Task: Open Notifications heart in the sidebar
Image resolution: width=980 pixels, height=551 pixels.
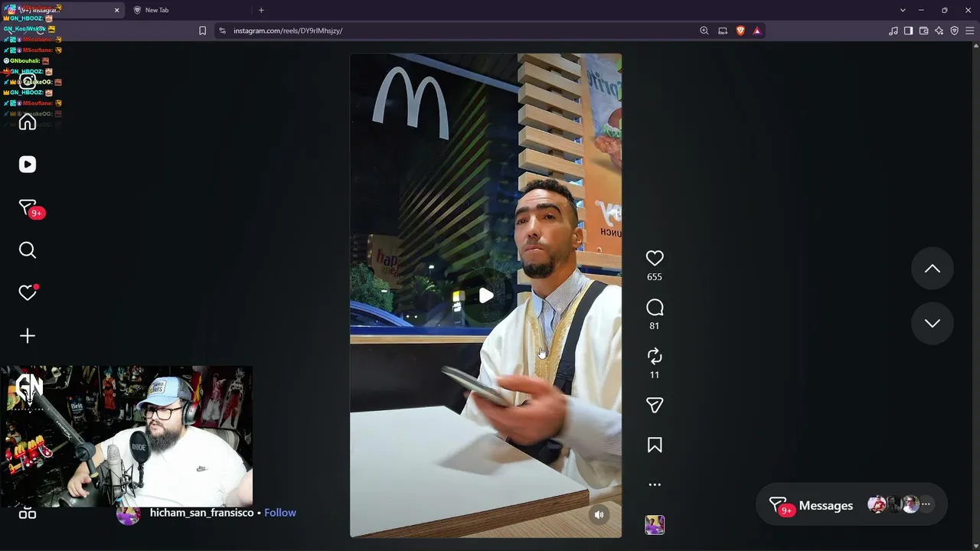Action: 28,293
